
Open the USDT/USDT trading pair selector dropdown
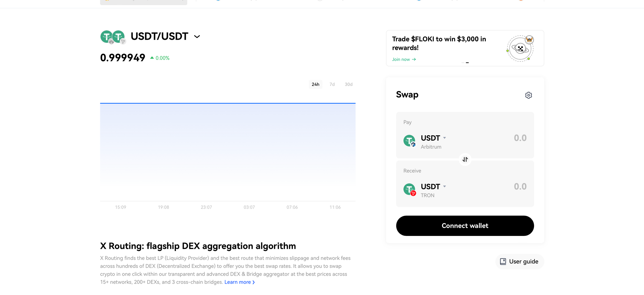[197, 37]
